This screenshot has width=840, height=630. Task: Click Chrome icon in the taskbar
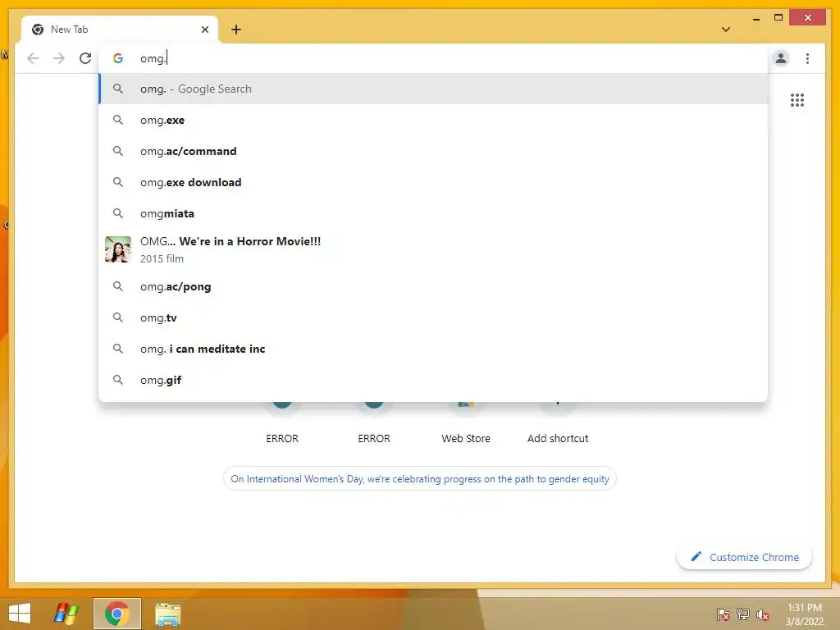coord(116,614)
